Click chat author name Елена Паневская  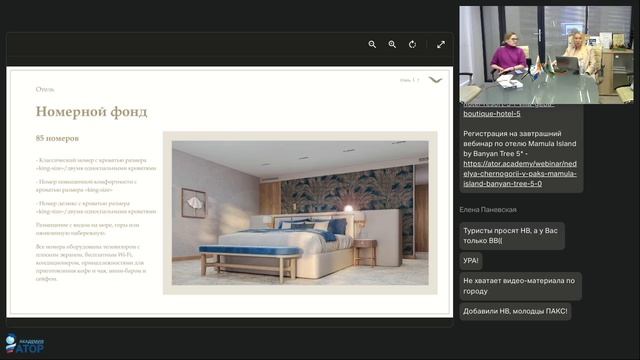(x=488, y=209)
